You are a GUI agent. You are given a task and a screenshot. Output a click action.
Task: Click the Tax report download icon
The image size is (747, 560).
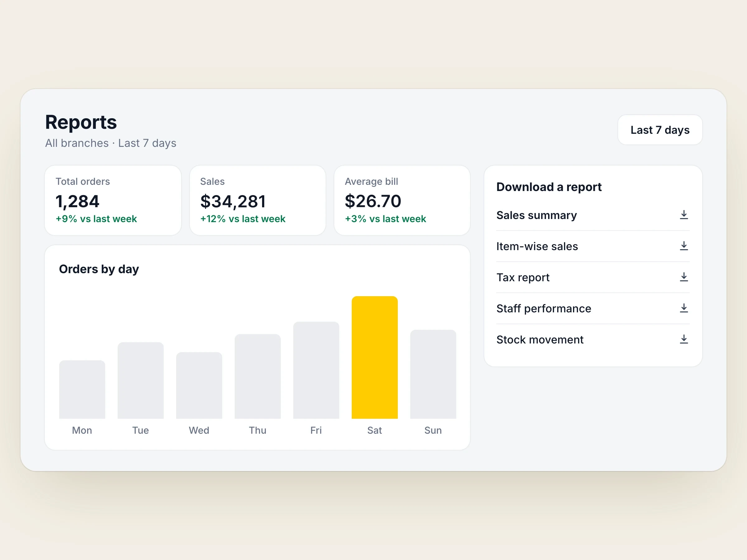coord(684,277)
